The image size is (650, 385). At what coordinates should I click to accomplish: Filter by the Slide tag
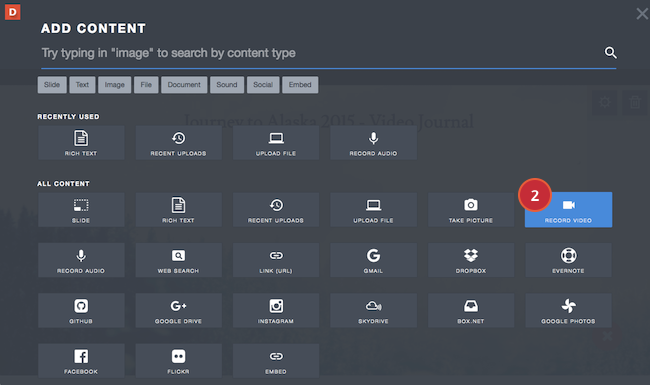[x=52, y=85]
